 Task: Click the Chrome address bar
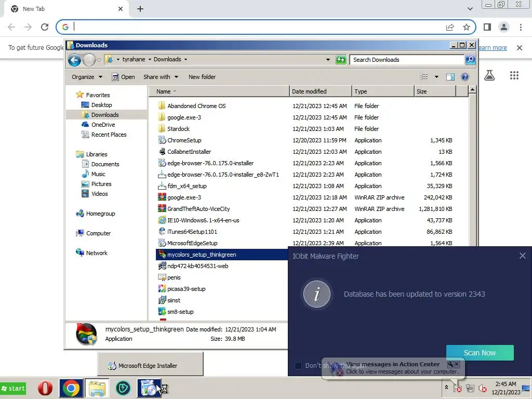click(x=258, y=27)
